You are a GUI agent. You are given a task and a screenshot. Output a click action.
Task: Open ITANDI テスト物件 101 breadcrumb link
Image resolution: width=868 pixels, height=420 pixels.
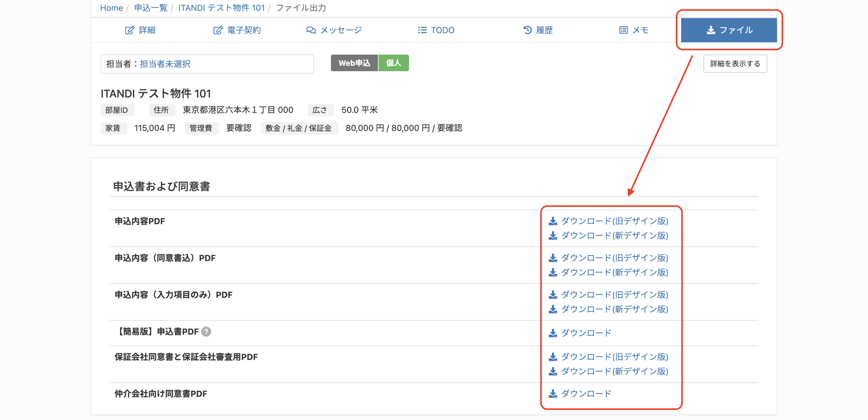(222, 8)
